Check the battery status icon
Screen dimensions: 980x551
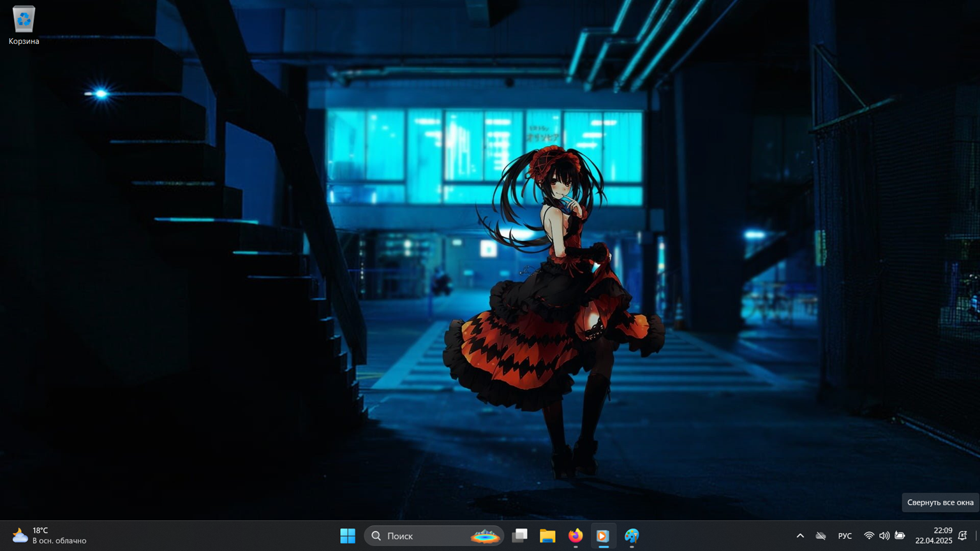pos(900,536)
